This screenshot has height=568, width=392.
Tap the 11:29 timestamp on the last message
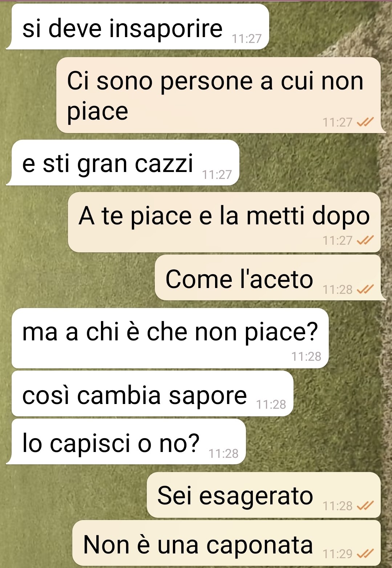(x=338, y=554)
